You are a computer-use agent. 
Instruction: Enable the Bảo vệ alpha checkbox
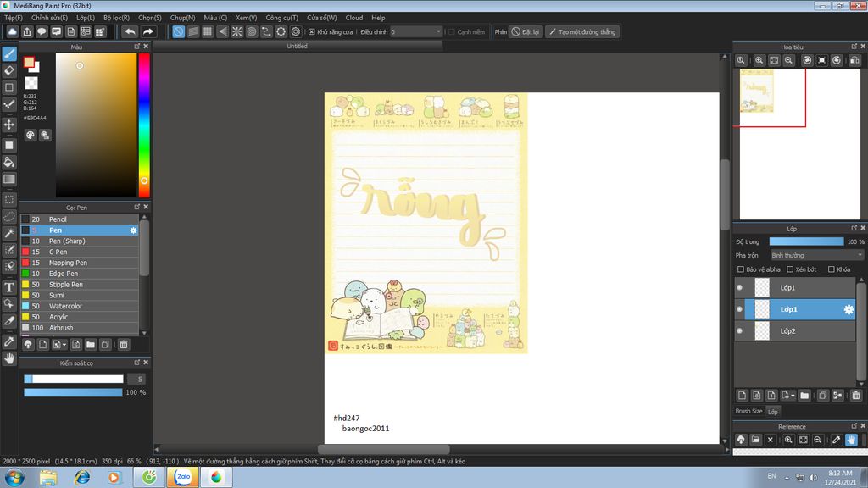[x=741, y=269]
